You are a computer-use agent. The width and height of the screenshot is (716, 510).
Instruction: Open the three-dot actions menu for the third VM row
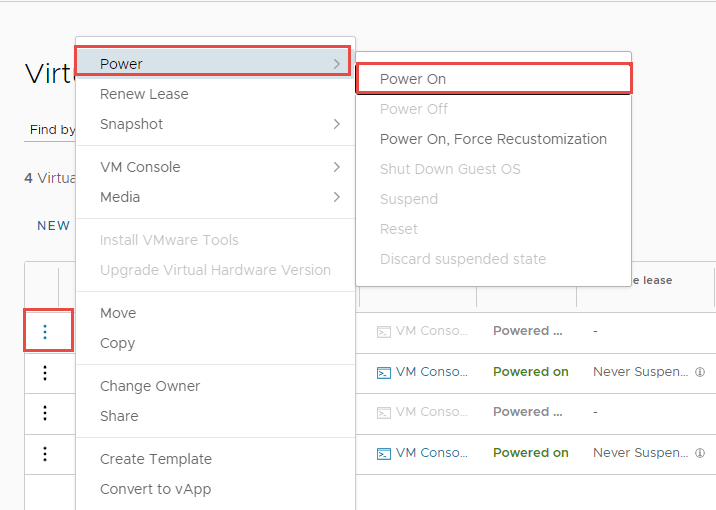[45, 412]
